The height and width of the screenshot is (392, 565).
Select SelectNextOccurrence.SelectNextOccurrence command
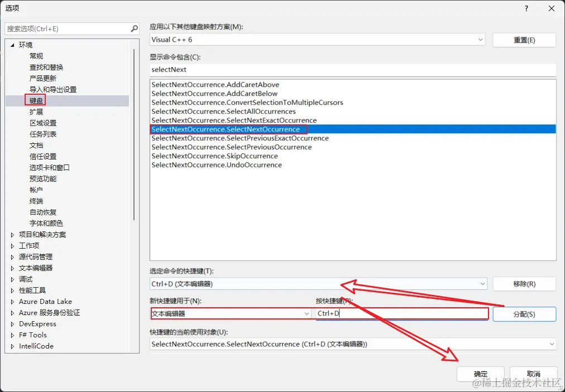click(353, 129)
